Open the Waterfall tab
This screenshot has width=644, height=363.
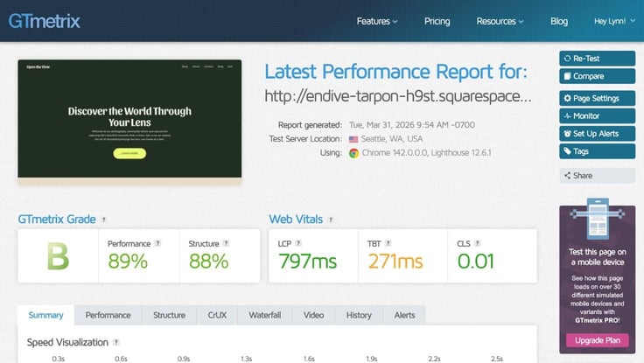(265, 315)
